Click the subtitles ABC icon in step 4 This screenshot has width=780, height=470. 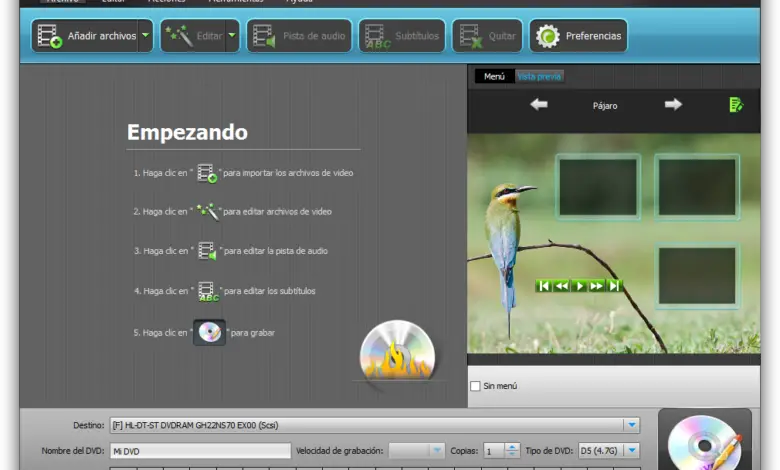pos(208,291)
